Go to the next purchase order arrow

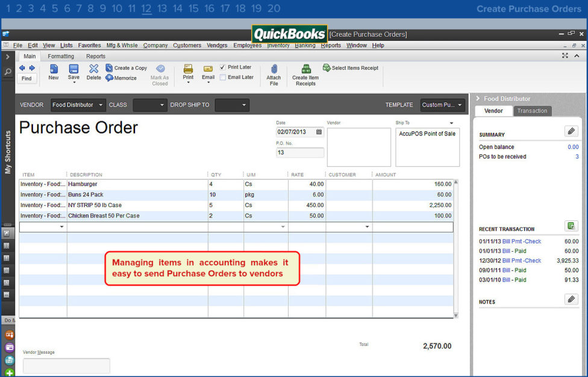pos(32,68)
